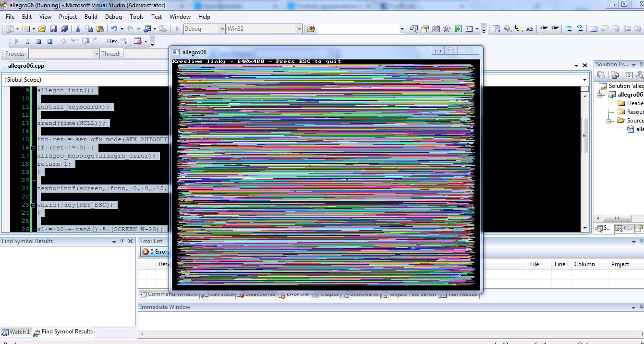Click the Process selection field
644x344 pixels.
click(63, 54)
